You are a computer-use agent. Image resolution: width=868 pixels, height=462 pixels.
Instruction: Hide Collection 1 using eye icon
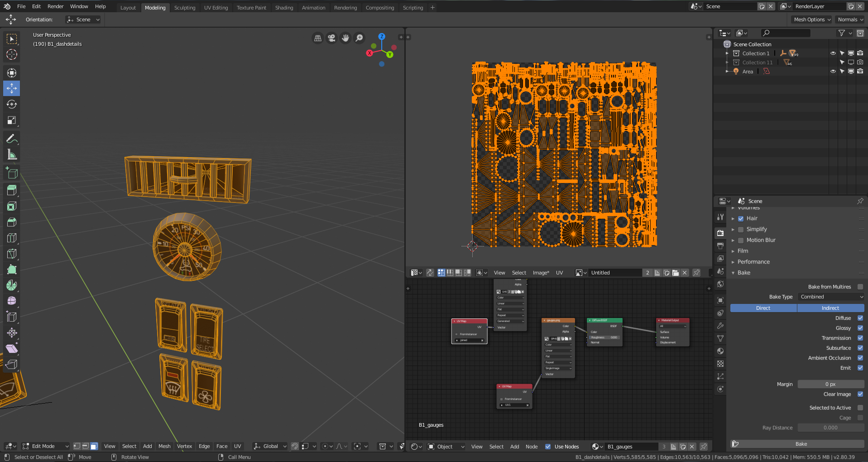(833, 53)
